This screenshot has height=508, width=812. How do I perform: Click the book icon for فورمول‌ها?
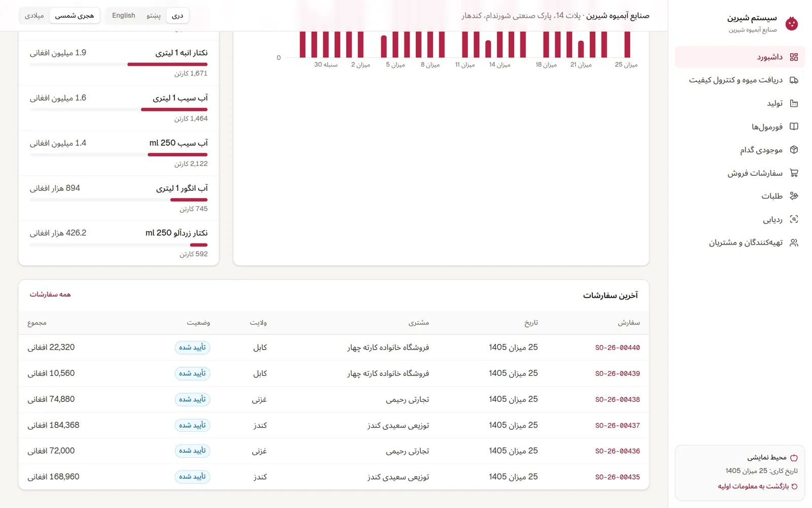(794, 126)
